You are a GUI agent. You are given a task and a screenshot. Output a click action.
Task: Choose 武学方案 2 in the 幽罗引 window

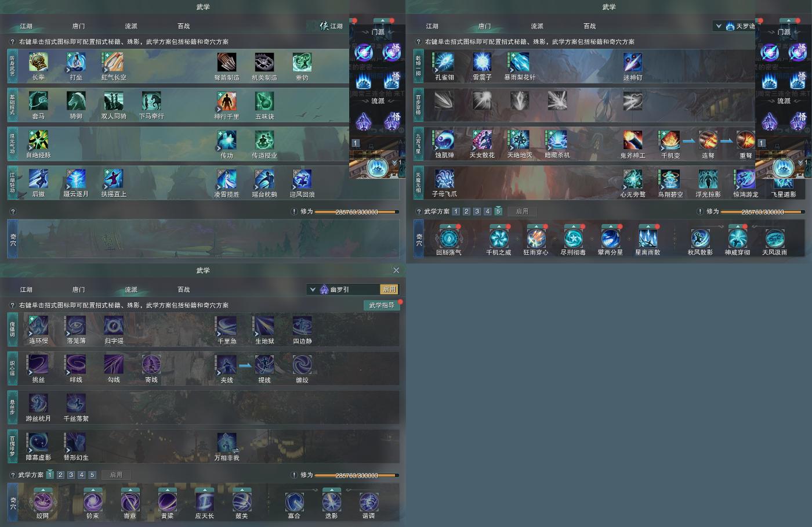[x=60, y=475]
